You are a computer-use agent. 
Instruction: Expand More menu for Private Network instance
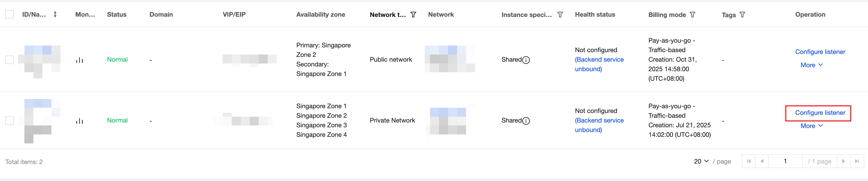pyautogui.click(x=811, y=126)
